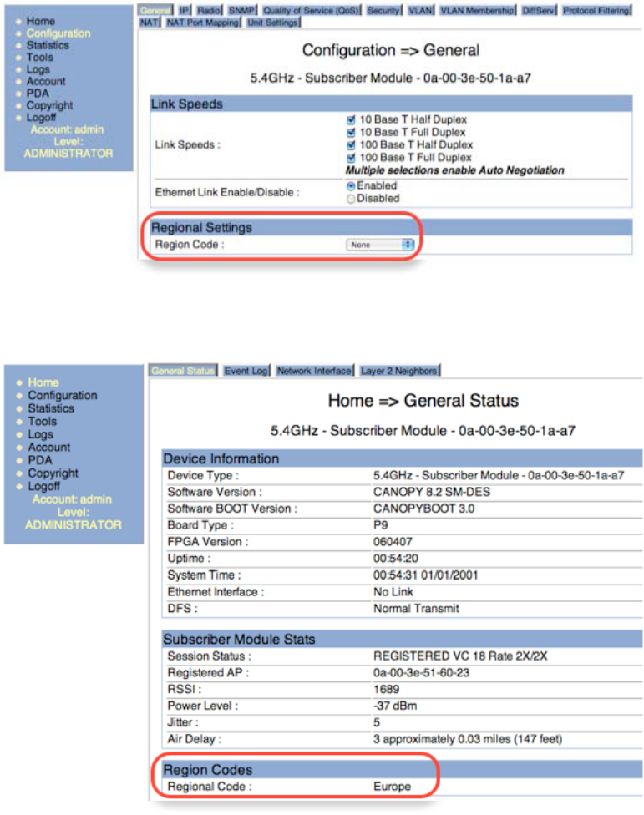Image resolution: width=644 pixels, height=815 pixels.
Task: Toggle 100 Base T Half Duplex checkbox
Action: point(351,145)
